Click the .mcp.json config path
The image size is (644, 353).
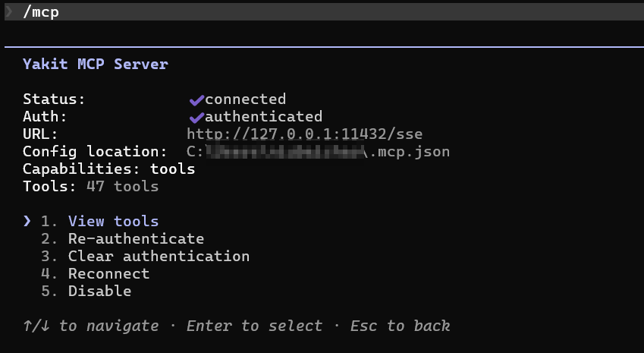click(x=318, y=152)
